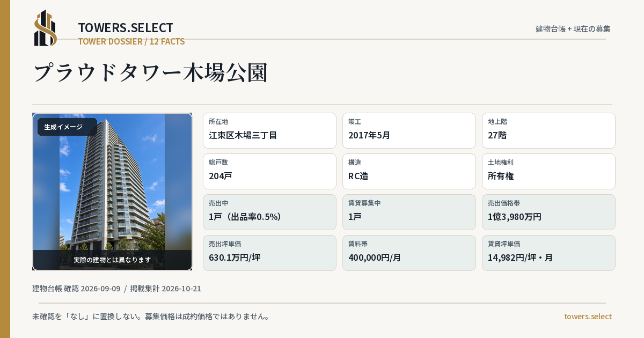
Task: Click the 建物台帳 + 現在の募集 header label
Action: point(573,29)
